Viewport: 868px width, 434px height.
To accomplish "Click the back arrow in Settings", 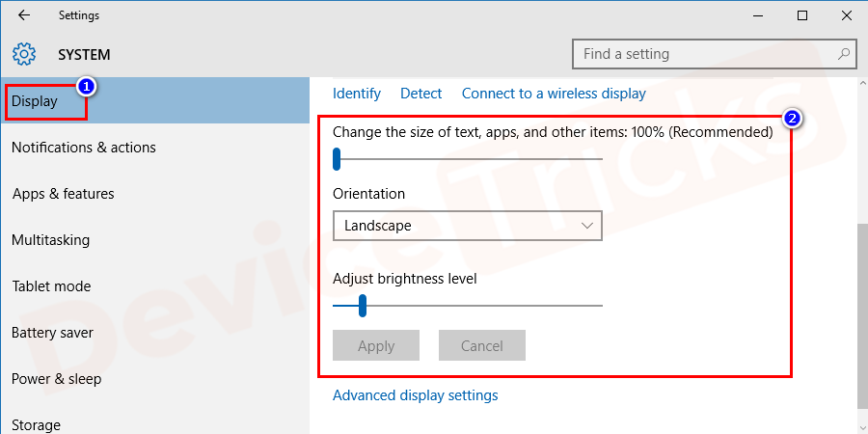I will 24,15.
